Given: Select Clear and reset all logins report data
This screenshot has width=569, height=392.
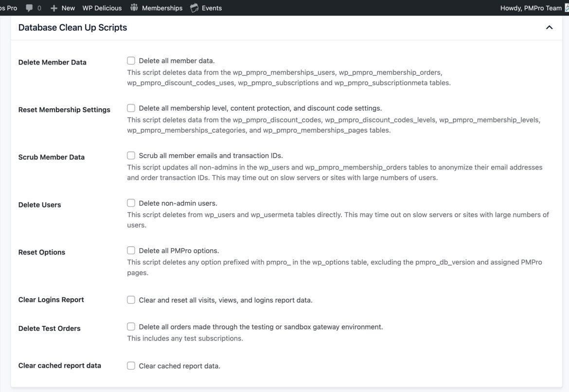Looking at the screenshot, I should (131, 300).
